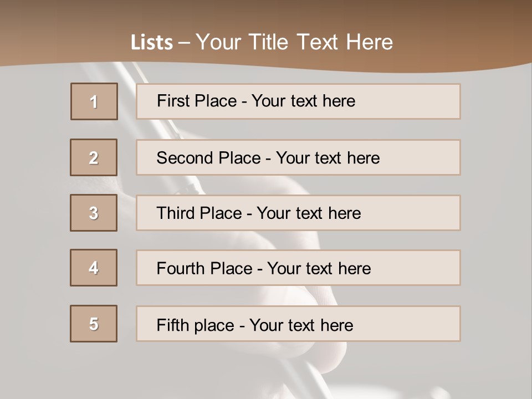Click the number 5 box

[x=94, y=324]
